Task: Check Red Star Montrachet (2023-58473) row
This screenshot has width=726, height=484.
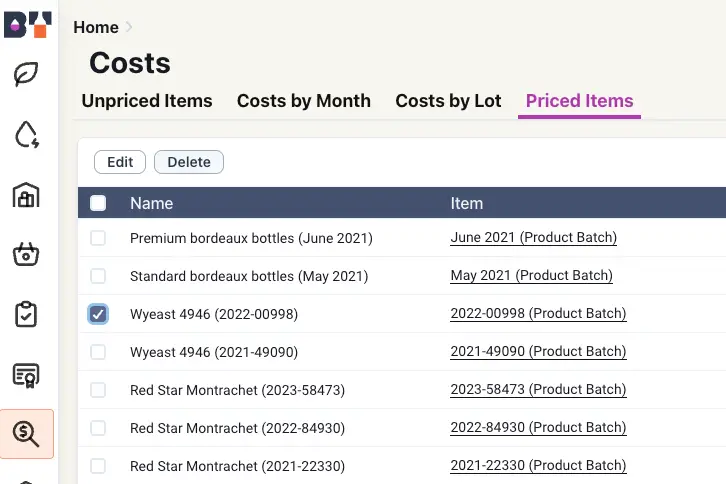Action: pos(98,390)
